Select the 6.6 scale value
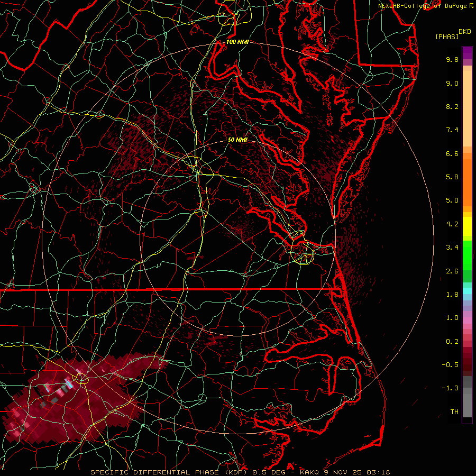Viewport: 476px width, 476px height. click(x=452, y=153)
